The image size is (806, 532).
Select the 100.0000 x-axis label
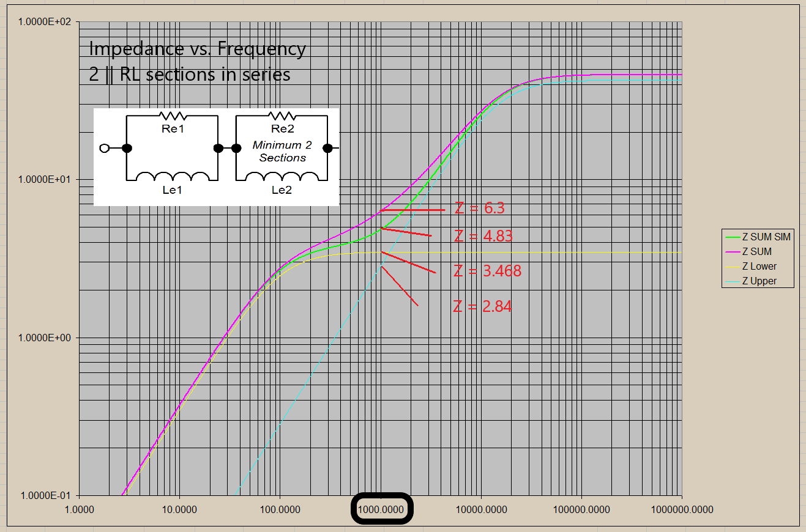(280, 509)
